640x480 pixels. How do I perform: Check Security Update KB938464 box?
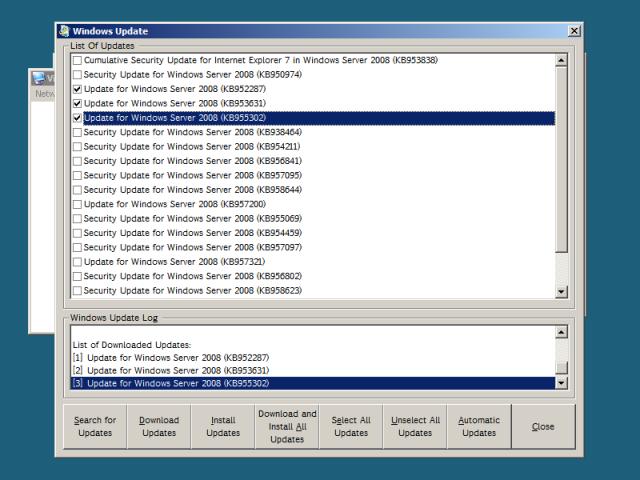point(77,132)
